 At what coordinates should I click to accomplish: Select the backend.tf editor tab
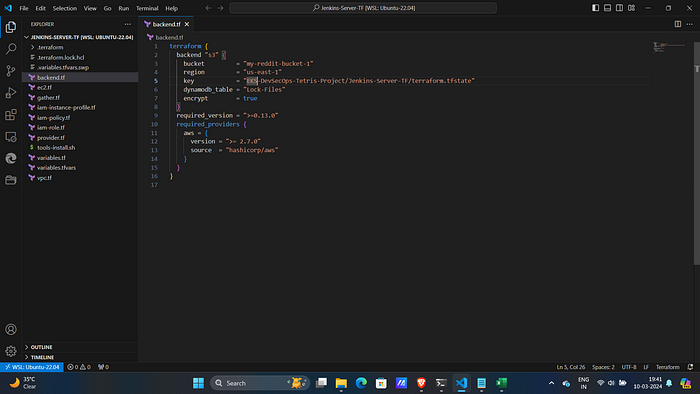point(166,24)
